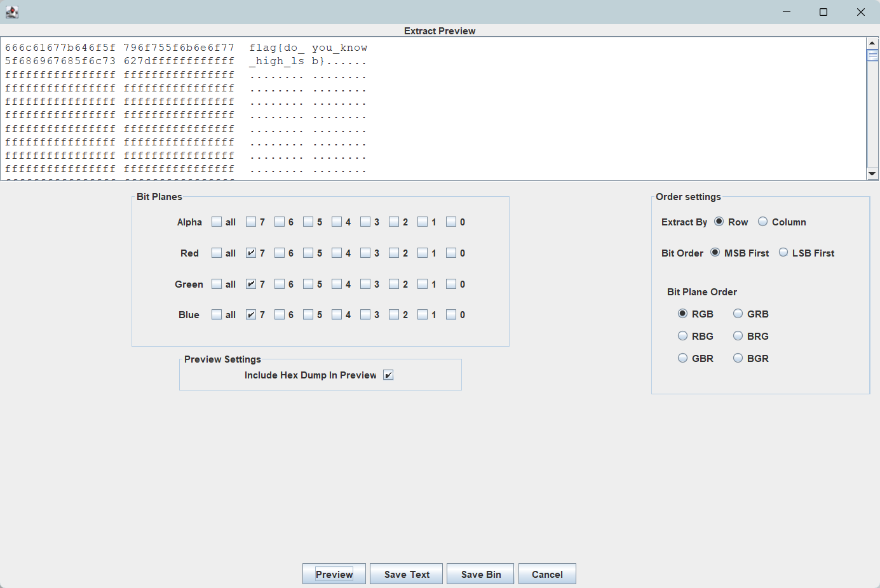
Task: Uncheck Blue bit plane 7 checkbox
Action: [x=251, y=314]
